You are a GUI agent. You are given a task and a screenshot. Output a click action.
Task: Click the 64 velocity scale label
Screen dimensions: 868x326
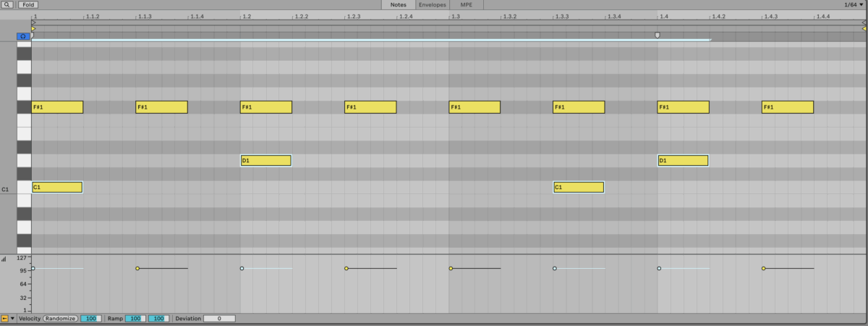23,284
